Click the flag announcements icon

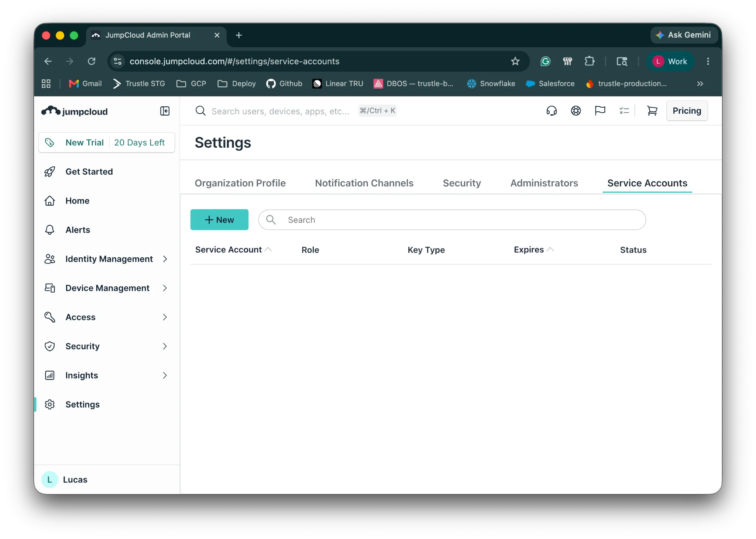click(x=600, y=111)
